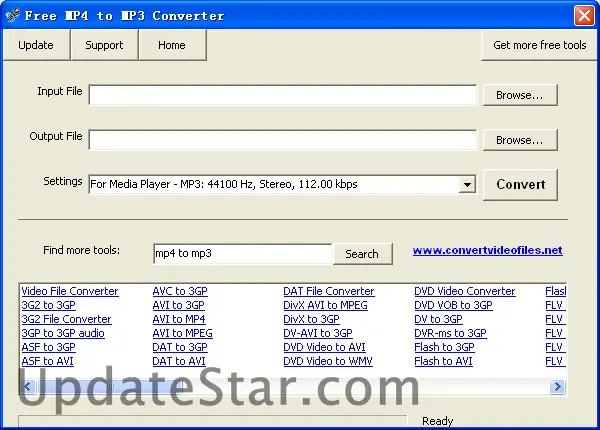
Task: Open DVD Video to WMV link
Action: click(x=328, y=361)
